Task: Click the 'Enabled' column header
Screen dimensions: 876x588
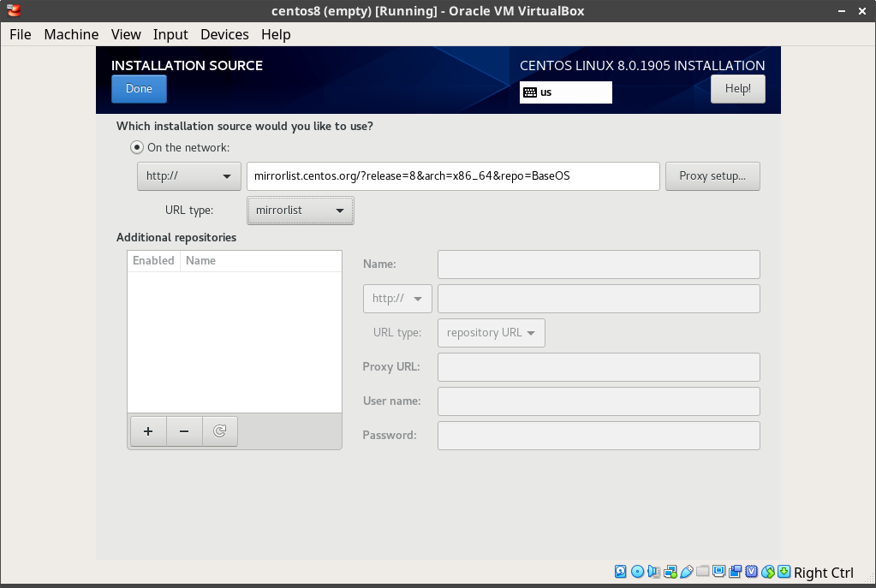Action: [x=153, y=261]
